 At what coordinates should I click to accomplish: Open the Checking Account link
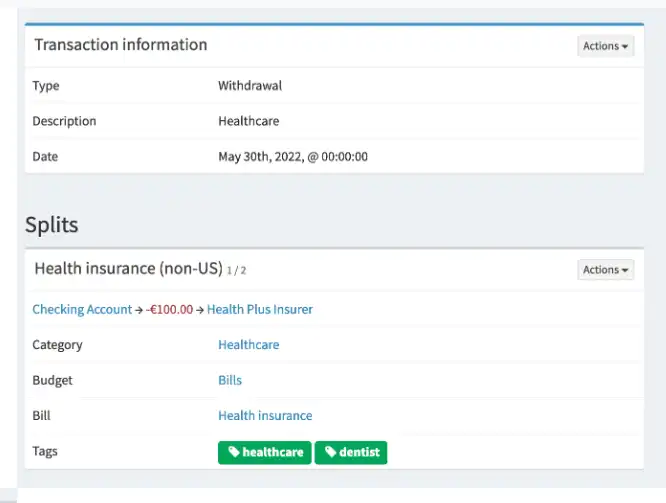(x=82, y=310)
